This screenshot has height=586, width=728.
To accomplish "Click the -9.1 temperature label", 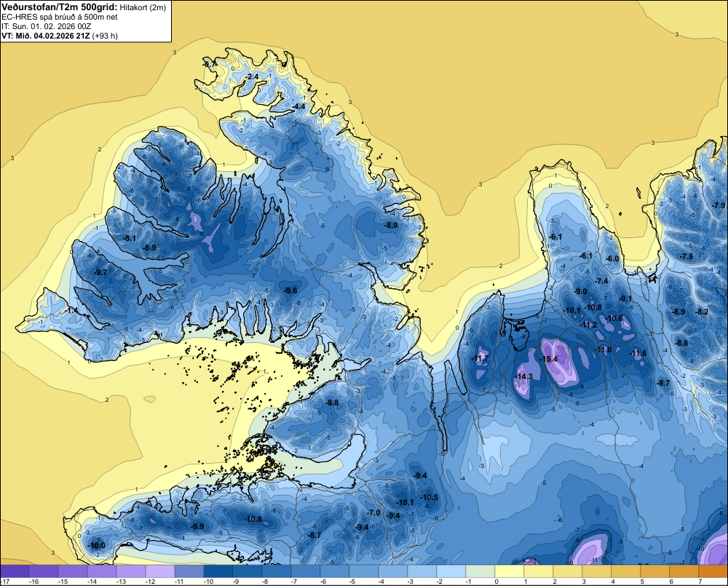I will (x=625, y=298).
